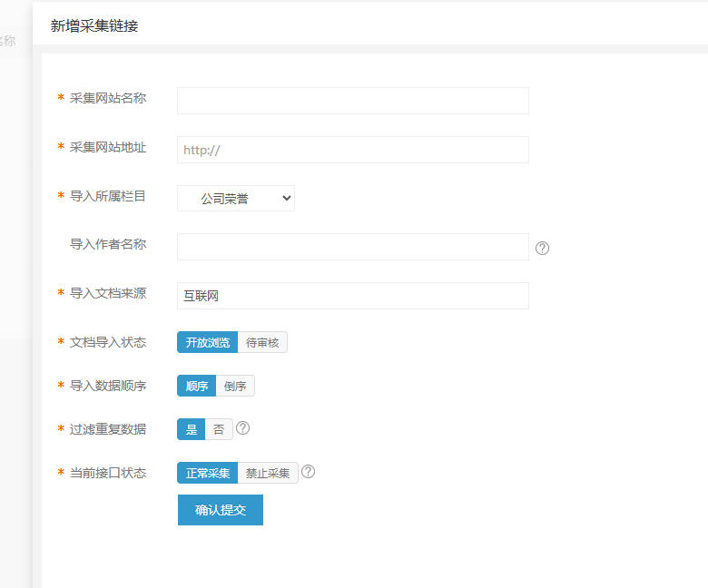The image size is (708, 588).
Task: Open help icon next to 禁止采集 option
Action: click(x=308, y=472)
